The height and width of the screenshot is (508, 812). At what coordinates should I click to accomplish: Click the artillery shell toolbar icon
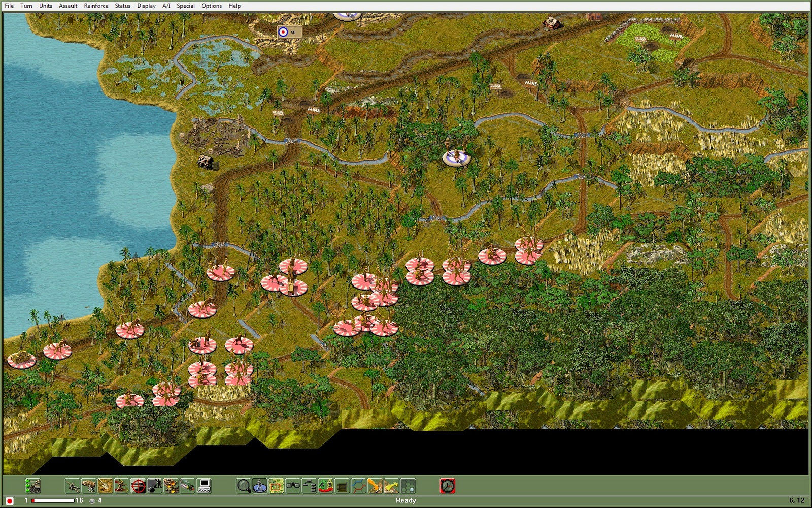point(187,486)
